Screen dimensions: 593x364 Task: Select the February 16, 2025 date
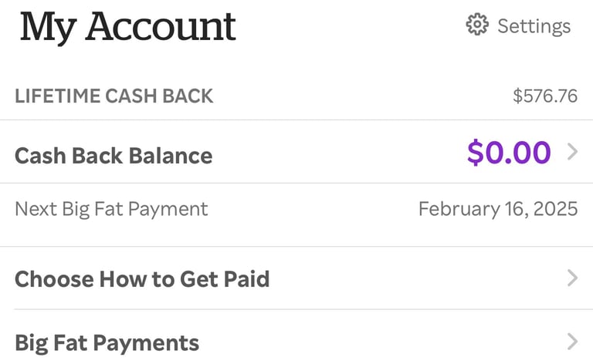[x=497, y=209]
